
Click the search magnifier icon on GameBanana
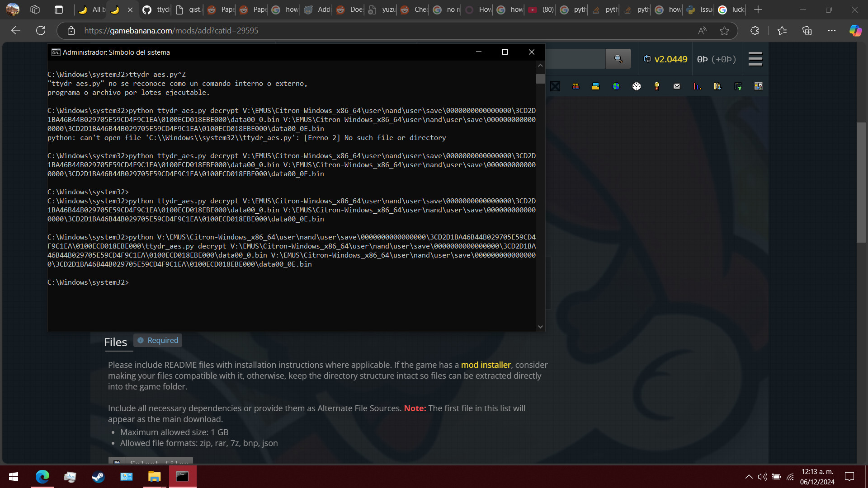(x=618, y=59)
